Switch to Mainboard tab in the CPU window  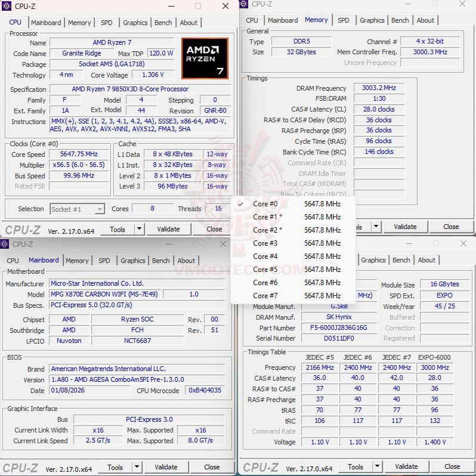[x=46, y=23]
